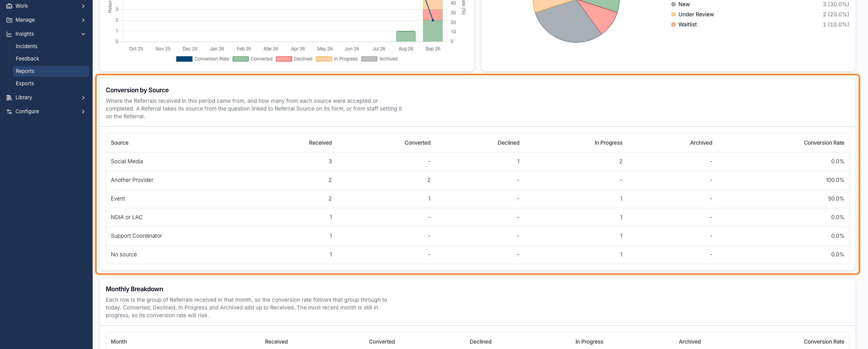Toggle the Archived legend swatch
This screenshot has width=868, height=349.
(369, 59)
